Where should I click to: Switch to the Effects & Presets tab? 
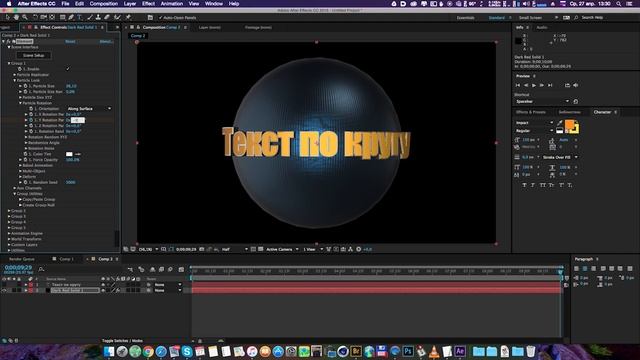point(531,112)
